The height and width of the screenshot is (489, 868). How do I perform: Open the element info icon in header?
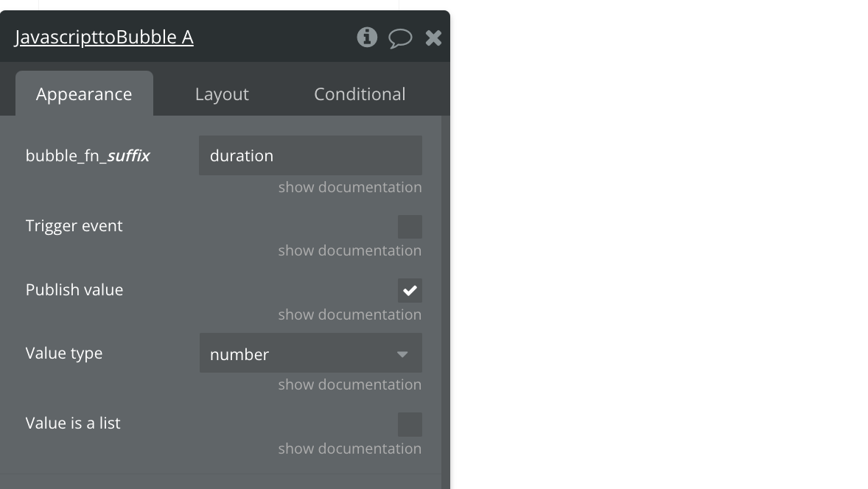click(366, 37)
